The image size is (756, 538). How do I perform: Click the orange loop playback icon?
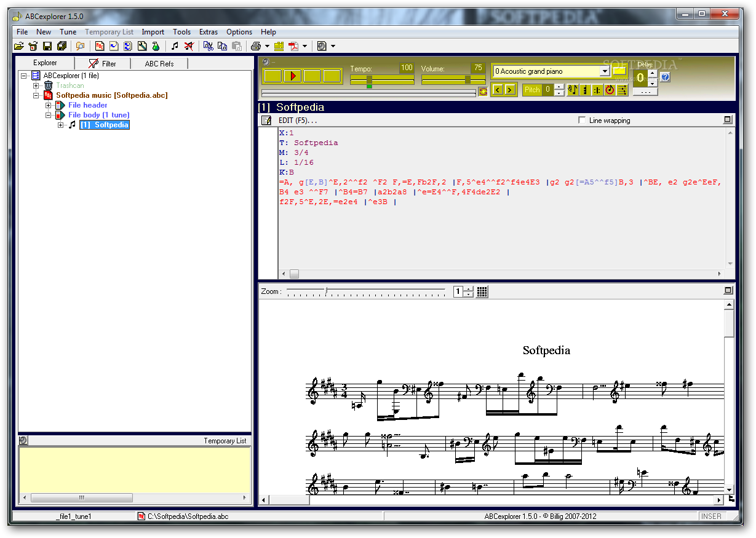point(483,92)
